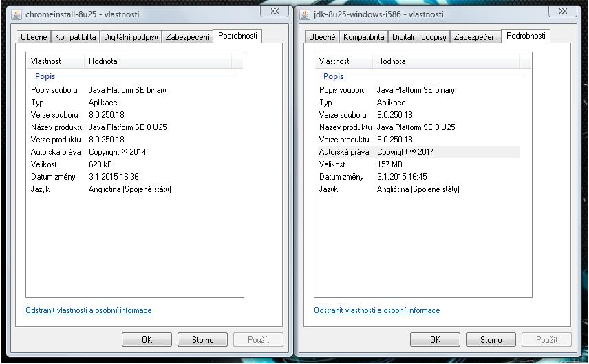This screenshot has width=589, height=364.
Task: Click Java icon in chromeinstall-8u25 title bar
Action: pyautogui.click(x=17, y=14)
